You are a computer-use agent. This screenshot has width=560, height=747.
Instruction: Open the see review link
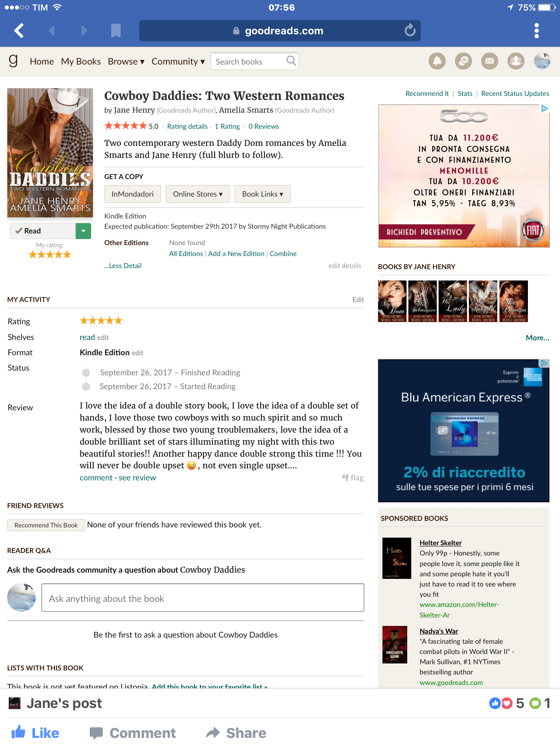click(x=137, y=478)
